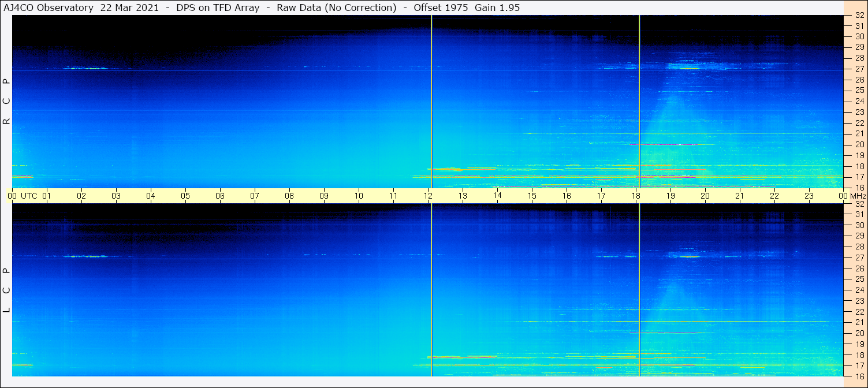Select the date 22 Mar 2021
868x388 pixels.
(x=130, y=8)
